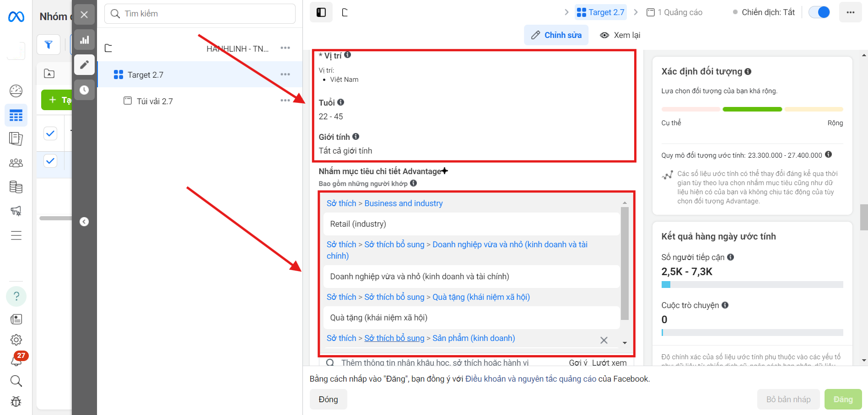Open more options for Túi vải 2.7 row

pyautogui.click(x=285, y=101)
